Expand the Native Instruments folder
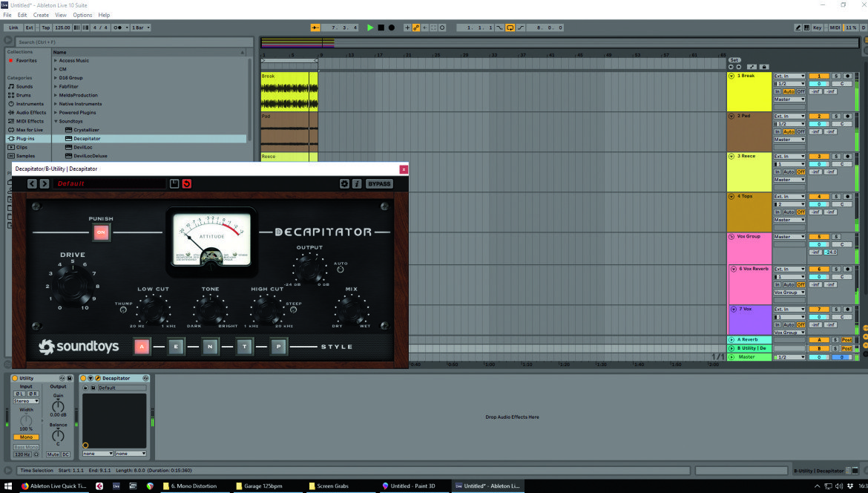This screenshot has width=868, height=493. (x=56, y=104)
